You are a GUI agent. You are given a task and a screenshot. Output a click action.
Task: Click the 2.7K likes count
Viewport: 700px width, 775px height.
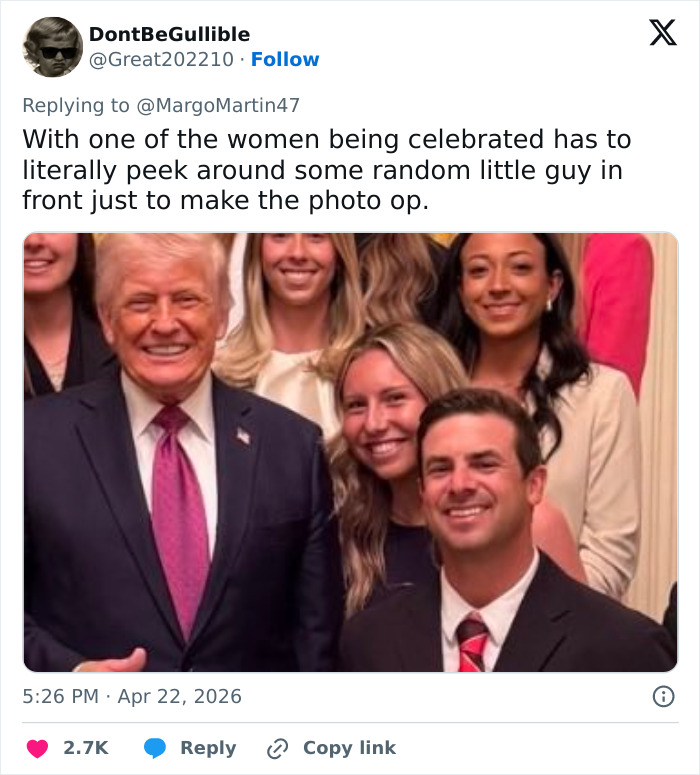click(86, 747)
